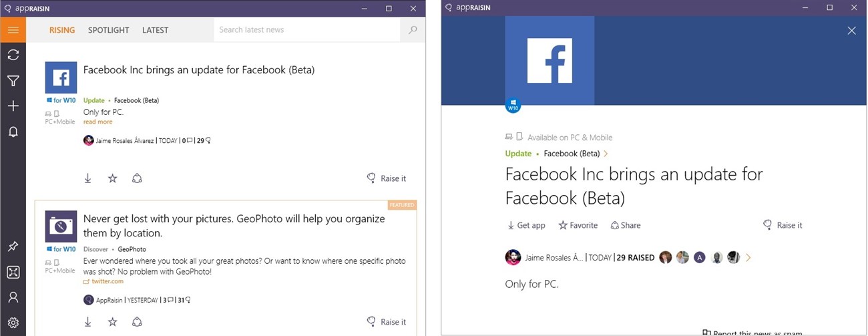Click the fourth raiser avatar
Viewport: 868px width, 336px height.
coord(716,257)
